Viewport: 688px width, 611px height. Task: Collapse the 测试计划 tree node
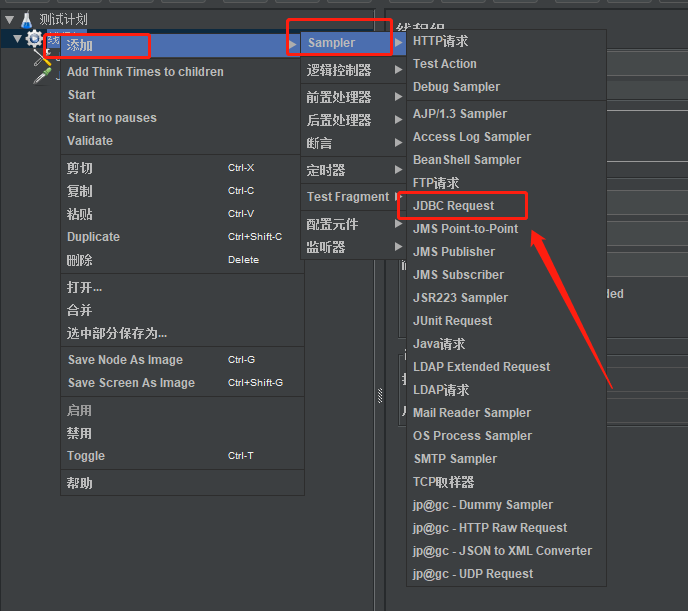pyautogui.click(x=10, y=19)
